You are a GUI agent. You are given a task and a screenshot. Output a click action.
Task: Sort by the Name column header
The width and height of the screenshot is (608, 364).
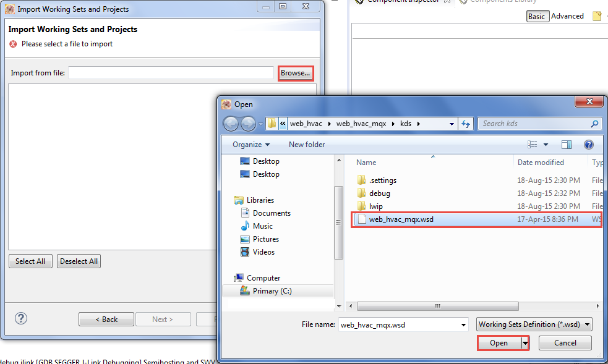click(x=366, y=163)
